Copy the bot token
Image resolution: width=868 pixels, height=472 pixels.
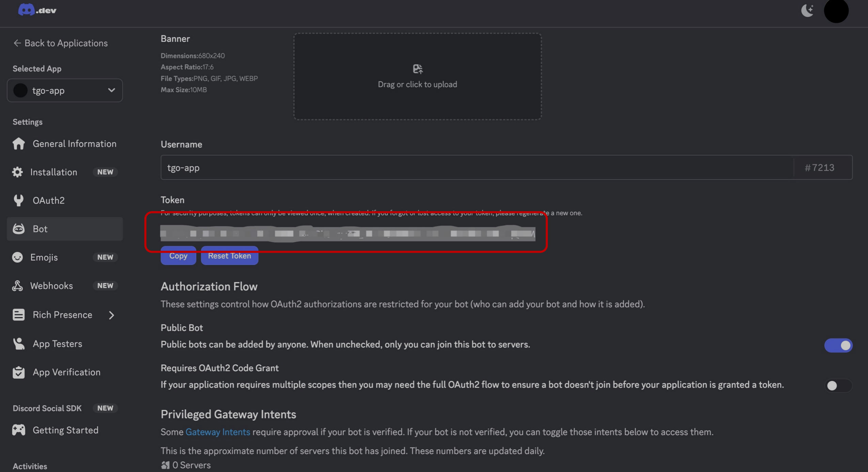pyautogui.click(x=178, y=255)
